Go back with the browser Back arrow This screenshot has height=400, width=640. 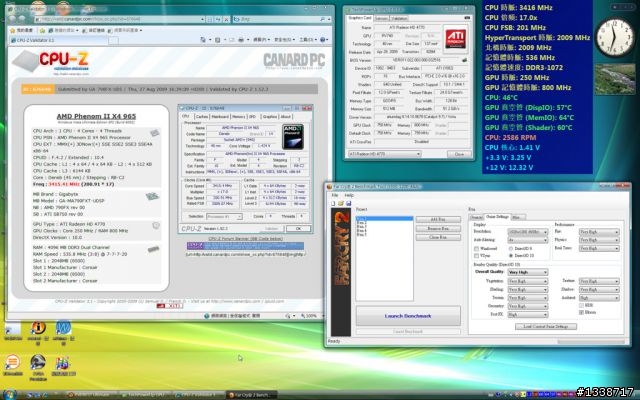coord(13,19)
